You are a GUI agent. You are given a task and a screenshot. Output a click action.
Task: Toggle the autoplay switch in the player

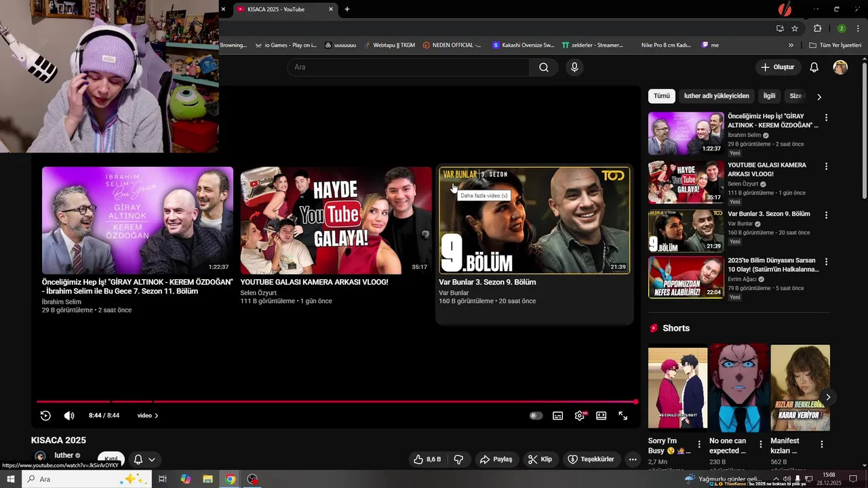click(536, 415)
